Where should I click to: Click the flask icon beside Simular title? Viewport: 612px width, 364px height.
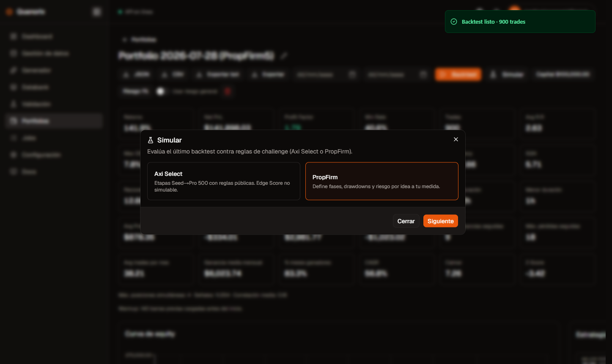click(x=151, y=140)
